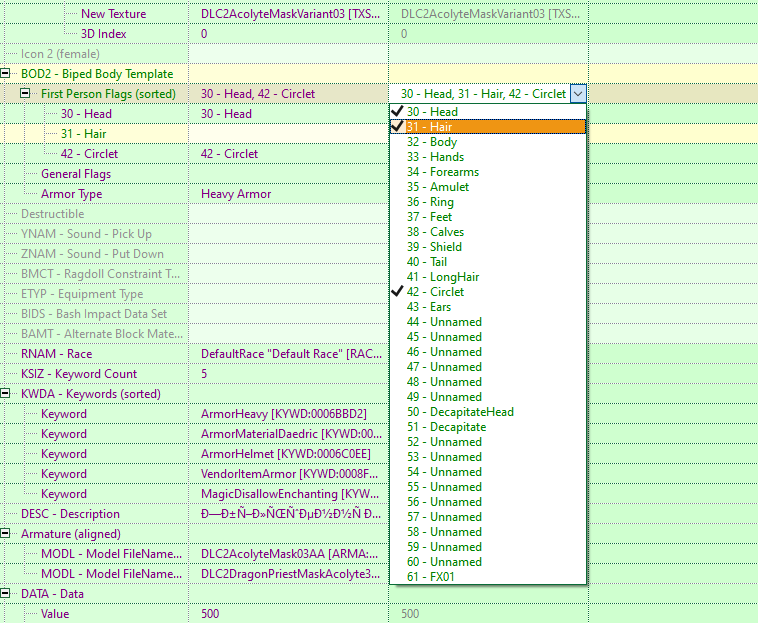Select Destructible row

coord(52,214)
